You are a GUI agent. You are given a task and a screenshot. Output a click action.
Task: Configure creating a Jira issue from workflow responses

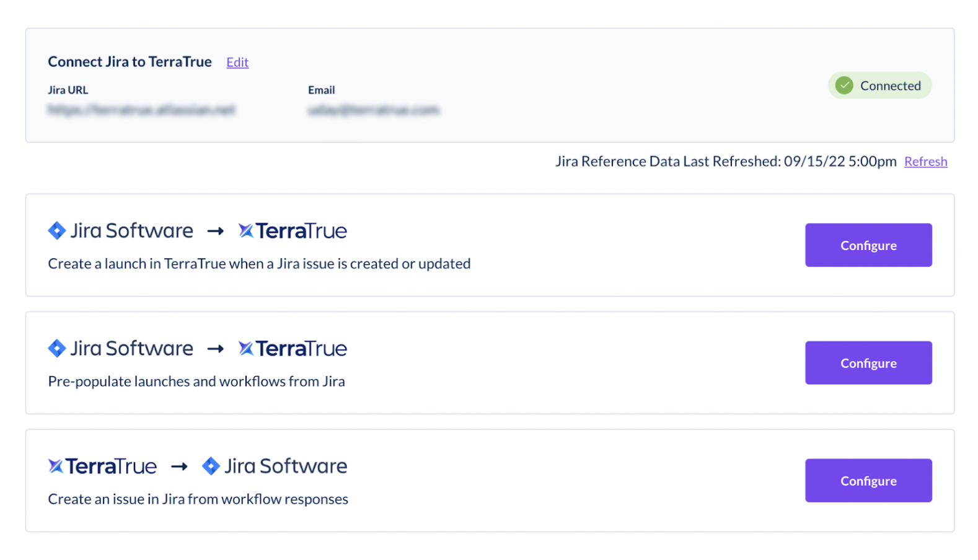tap(868, 481)
